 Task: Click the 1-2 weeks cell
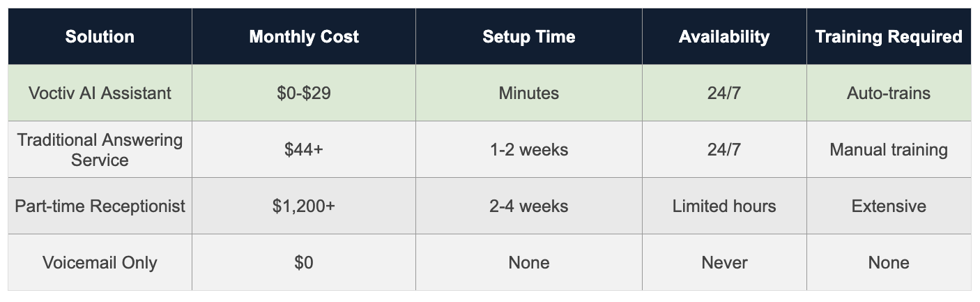(x=528, y=149)
